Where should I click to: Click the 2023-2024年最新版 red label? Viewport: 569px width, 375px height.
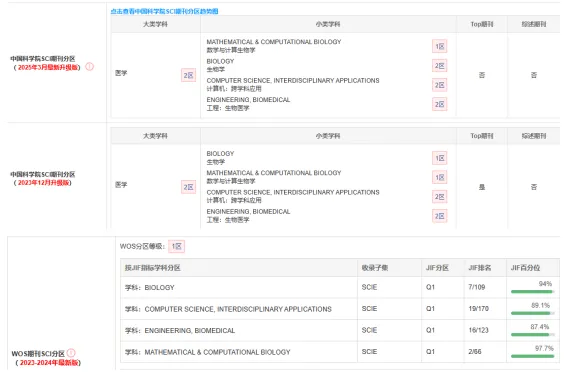pos(49,363)
